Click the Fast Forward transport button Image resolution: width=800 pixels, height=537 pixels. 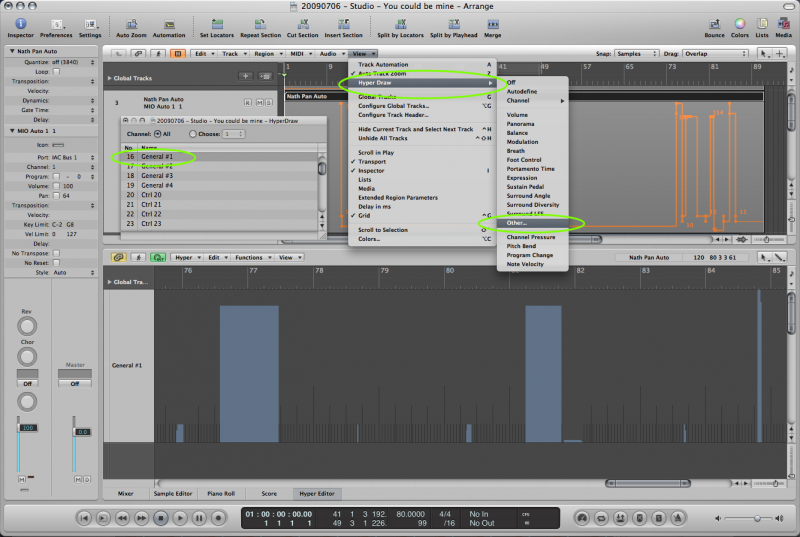pyautogui.click(x=141, y=518)
